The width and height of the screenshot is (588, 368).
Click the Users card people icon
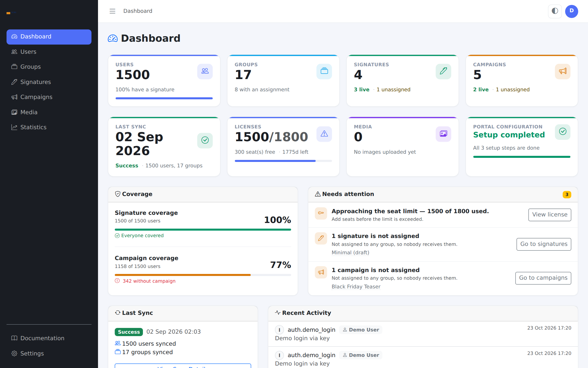pyautogui.click(x=205, y=71)
